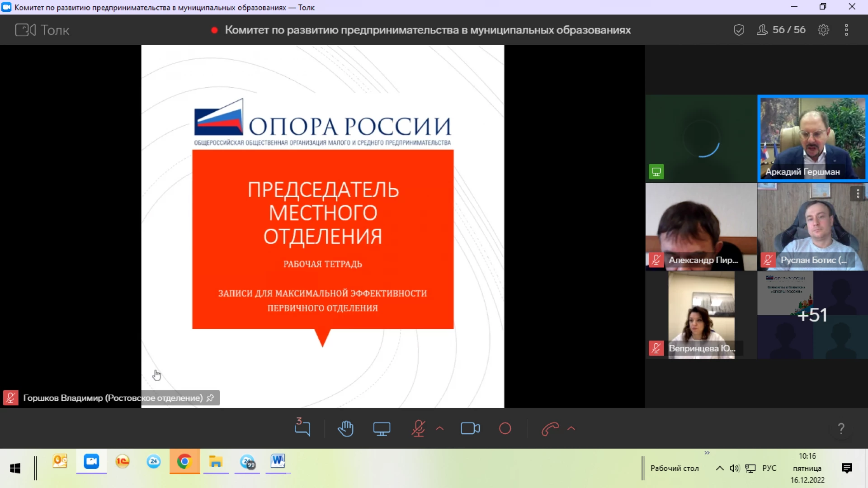Image resolution: width=868 pixels, height=488 pixels.
Task: Click muted mic icon on Вепринцева tile
Action: [656, 348]
